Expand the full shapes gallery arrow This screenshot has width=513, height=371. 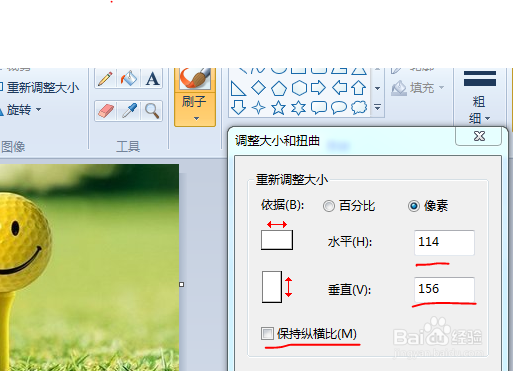point(377,107)
